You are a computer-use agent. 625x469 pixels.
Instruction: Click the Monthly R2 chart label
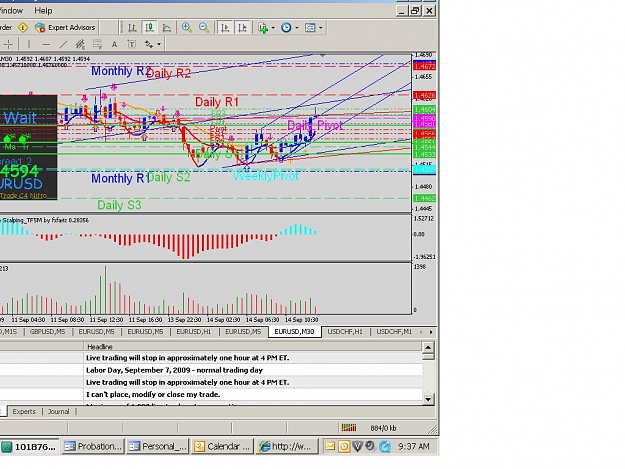(121, 71)
